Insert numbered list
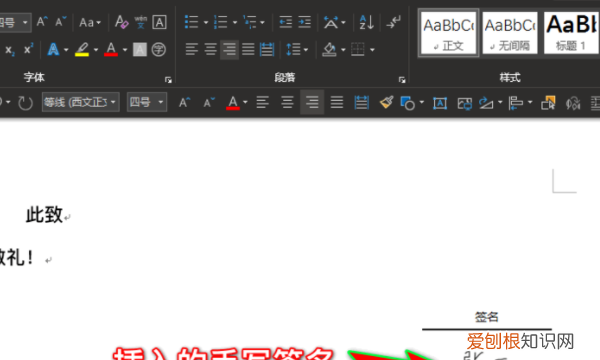 pyautogui.click(x=220, y=22)
